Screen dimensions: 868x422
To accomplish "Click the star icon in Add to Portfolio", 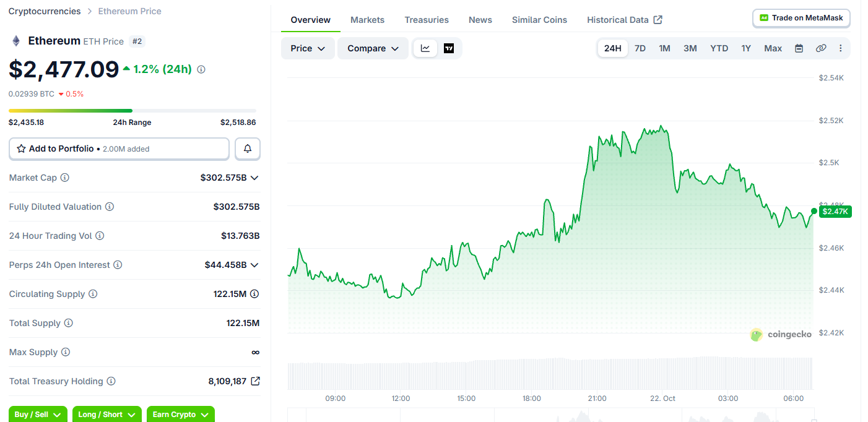I will (x=21, y=149).
